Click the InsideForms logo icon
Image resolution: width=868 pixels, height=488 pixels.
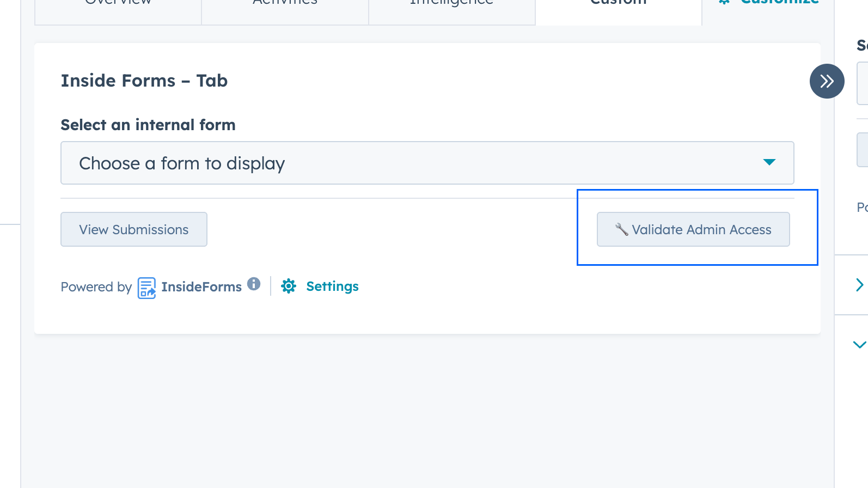tap(146, 288)
